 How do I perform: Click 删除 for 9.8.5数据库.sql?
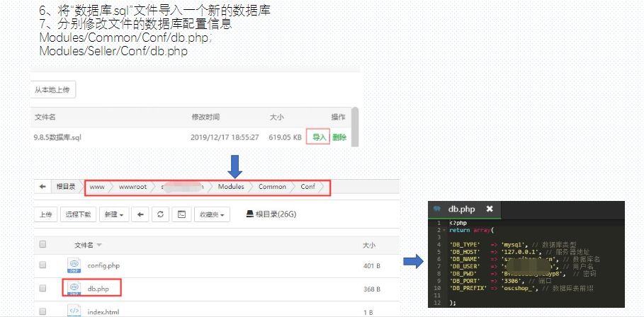339,137
